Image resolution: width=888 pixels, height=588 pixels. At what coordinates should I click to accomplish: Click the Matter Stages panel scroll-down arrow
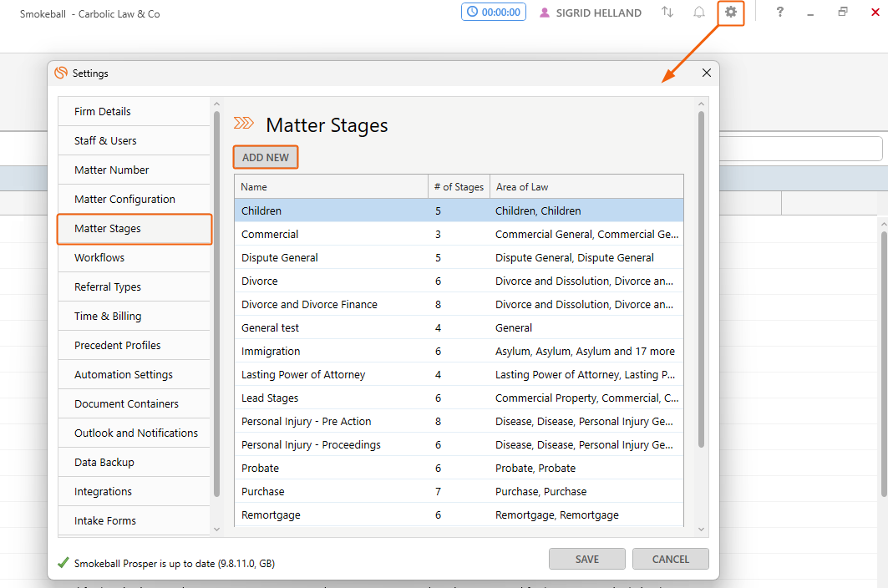(701, 529)
